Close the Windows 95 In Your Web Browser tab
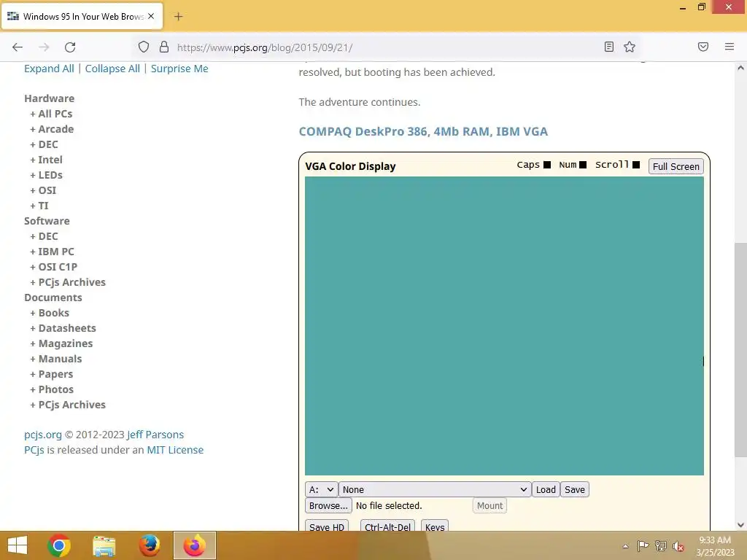The image size is (747, 560). click(151, 16)
